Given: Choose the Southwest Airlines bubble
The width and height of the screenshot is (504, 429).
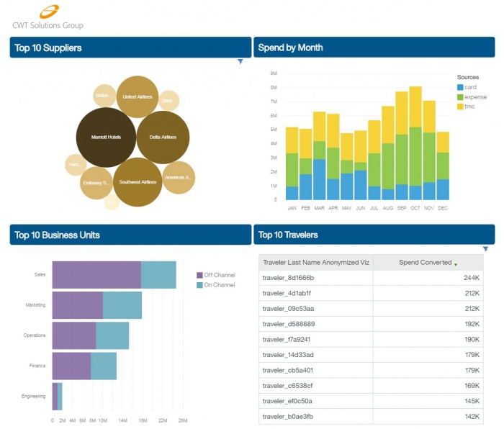Looking at the screenshot, I should click(138, 182).
